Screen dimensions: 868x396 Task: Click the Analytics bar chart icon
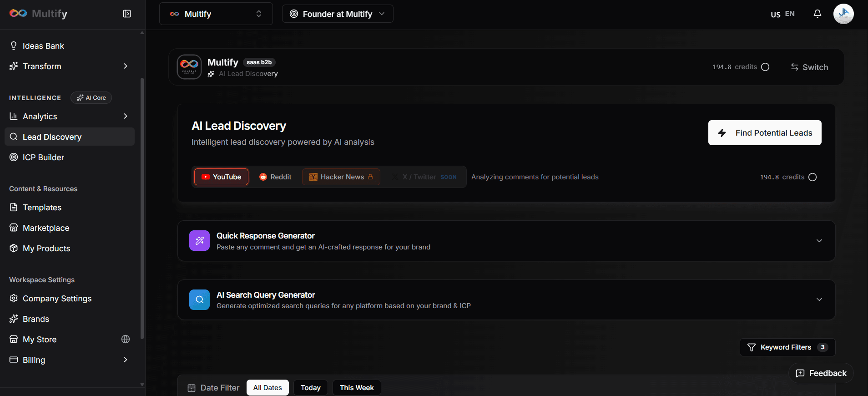(14, 116)
